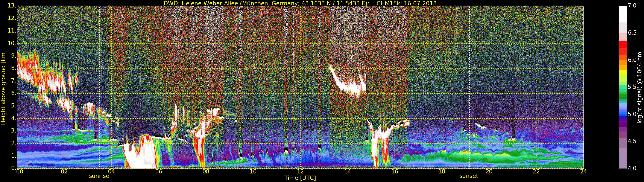
Task: Click the chart title 'DWD: Helene-Weber-Allee'
Action: [201, 3]
